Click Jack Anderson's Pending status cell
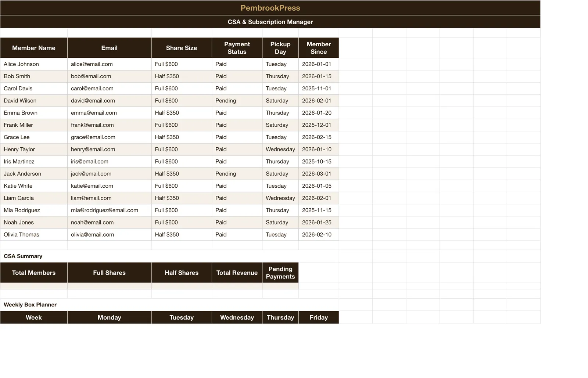The width and height of the screenshot is (588, 378). click(x=237, y=173)
